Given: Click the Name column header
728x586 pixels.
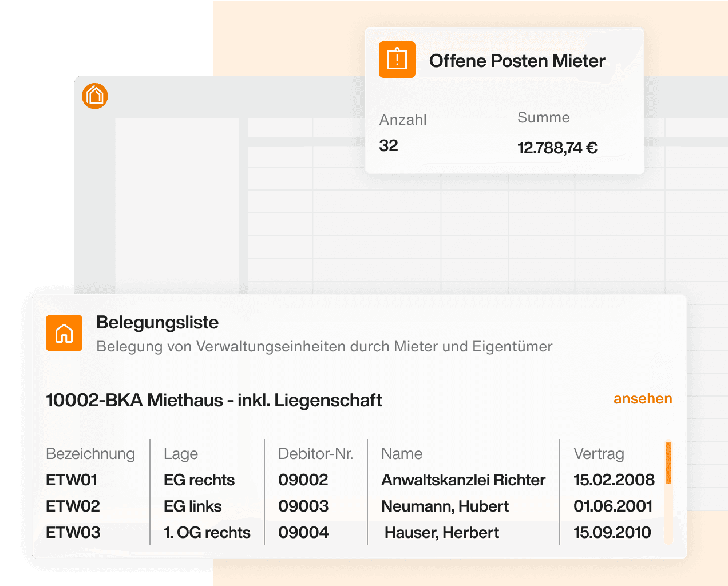Looking at the screenshot, I should (x=402, y=454).
